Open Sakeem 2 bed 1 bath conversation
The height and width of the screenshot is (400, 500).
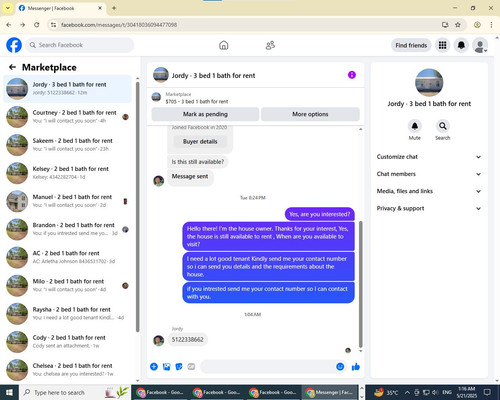click(67, 145)
